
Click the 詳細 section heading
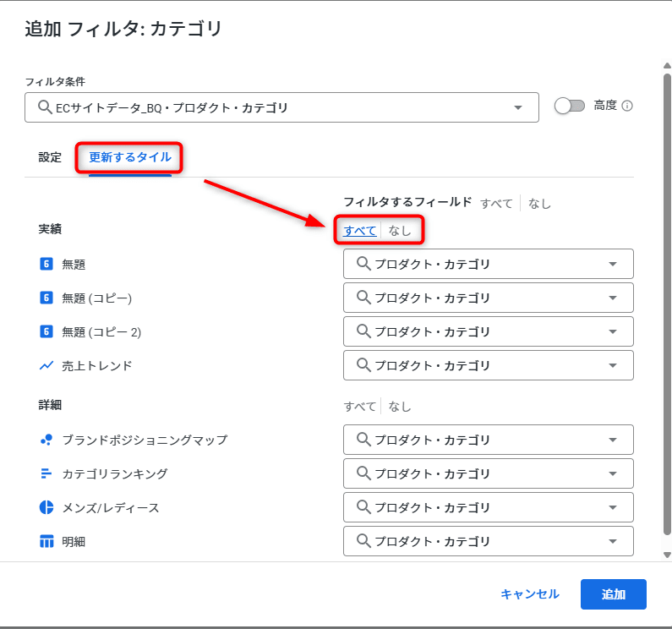coord(50,404)
